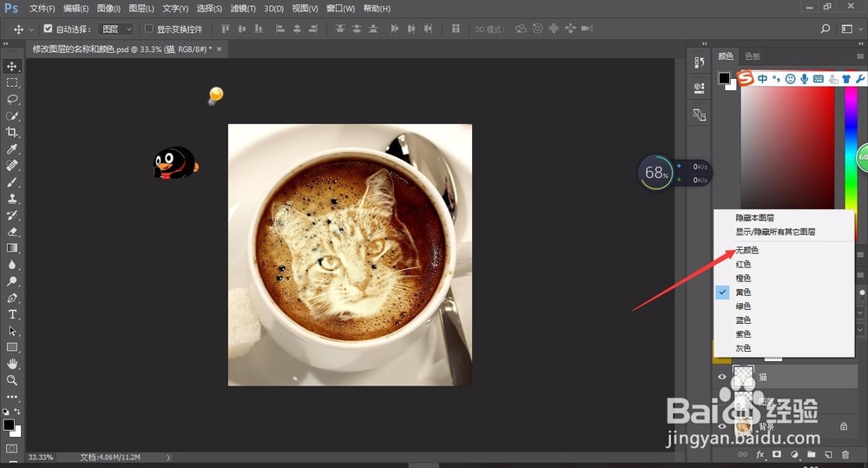Open the Move tool preset dropdown arrow

[31, 29]
